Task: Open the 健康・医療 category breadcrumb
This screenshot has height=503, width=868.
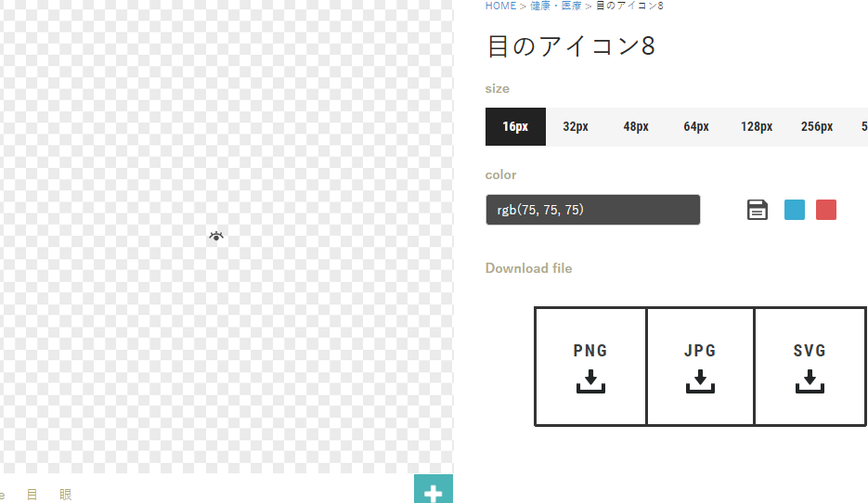Action: point(555,6)
